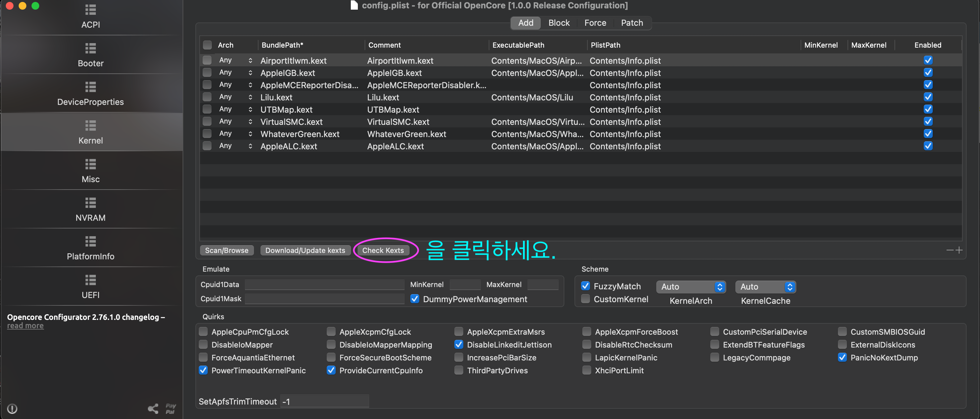Select the UTBMap.kext row checkbox

pyautogui.click(x=207, y=109)
